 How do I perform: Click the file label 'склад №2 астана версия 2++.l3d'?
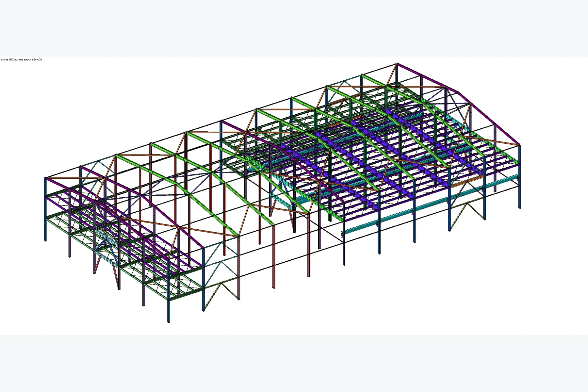click(x=22, y=60)
